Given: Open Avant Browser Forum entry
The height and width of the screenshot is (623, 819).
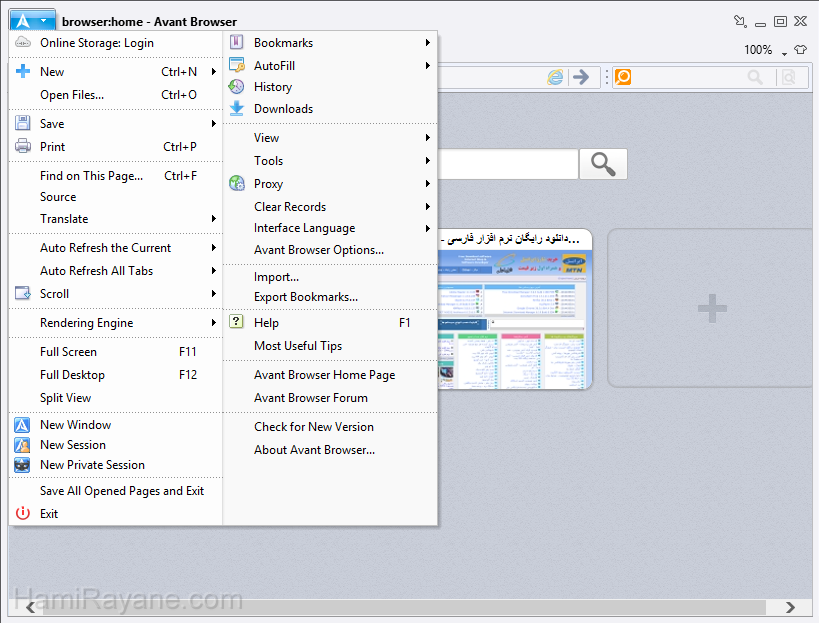Looking at the screenshot, I should 330,398.
